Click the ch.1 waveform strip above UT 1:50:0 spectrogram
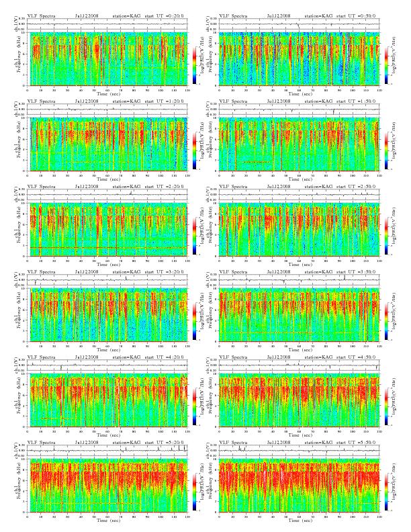The height and width of the screenshot is (532, 411). tap(299, 109)
